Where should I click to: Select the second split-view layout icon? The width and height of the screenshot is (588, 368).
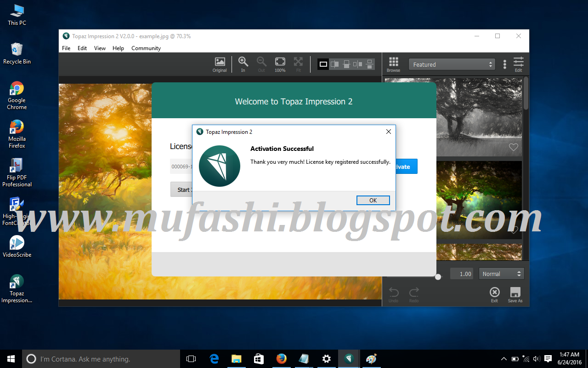[335, 64]
